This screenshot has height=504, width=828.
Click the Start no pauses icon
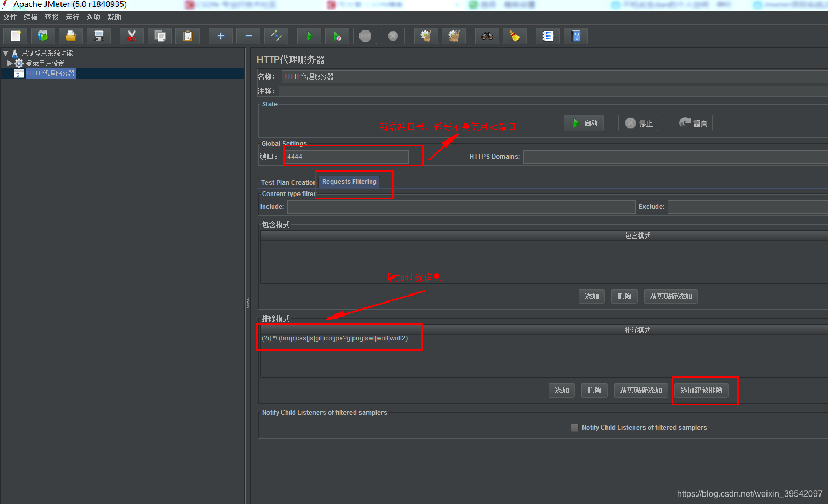[x=337, y=36]
